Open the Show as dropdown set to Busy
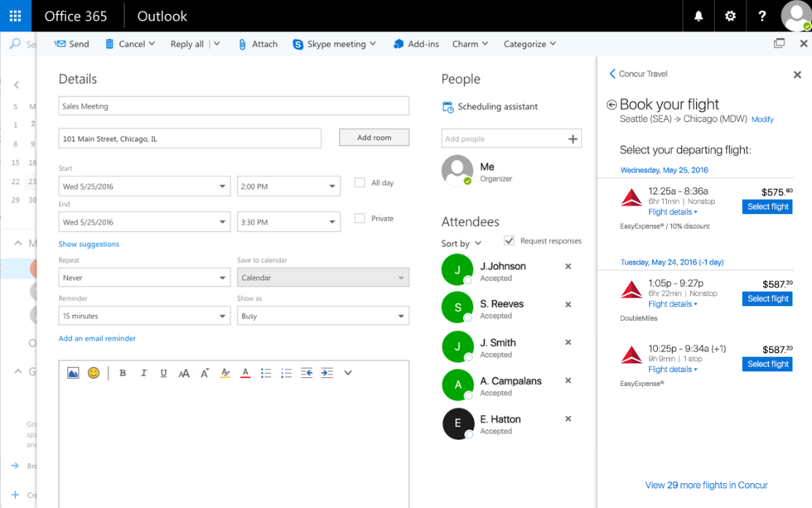 click(323, 316)
